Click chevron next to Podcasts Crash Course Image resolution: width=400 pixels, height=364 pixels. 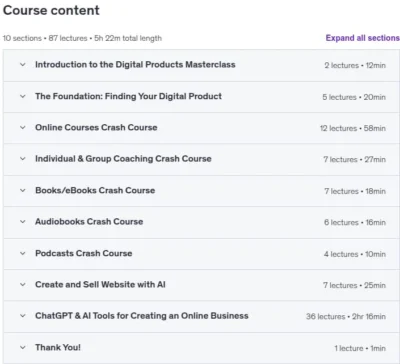(23, 253)
